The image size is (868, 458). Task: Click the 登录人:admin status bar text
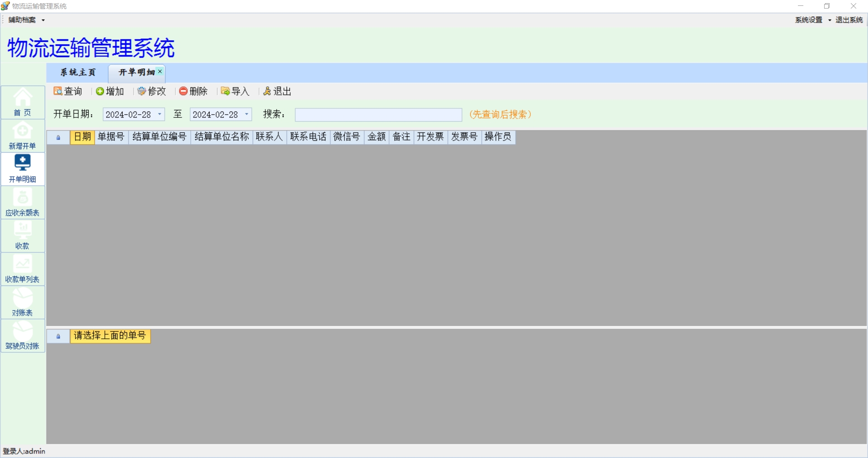pos(24,451)
